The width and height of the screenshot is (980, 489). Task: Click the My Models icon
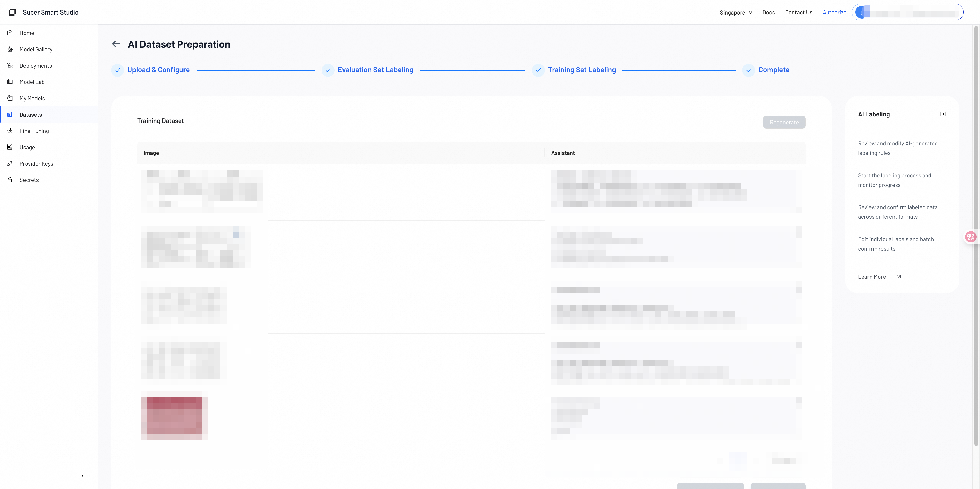(x=10, y=98)
